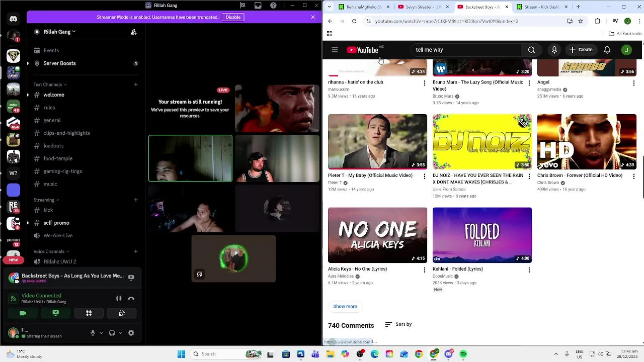
Task: Dismiss the Streamer Mode banner
Action: 313,17
